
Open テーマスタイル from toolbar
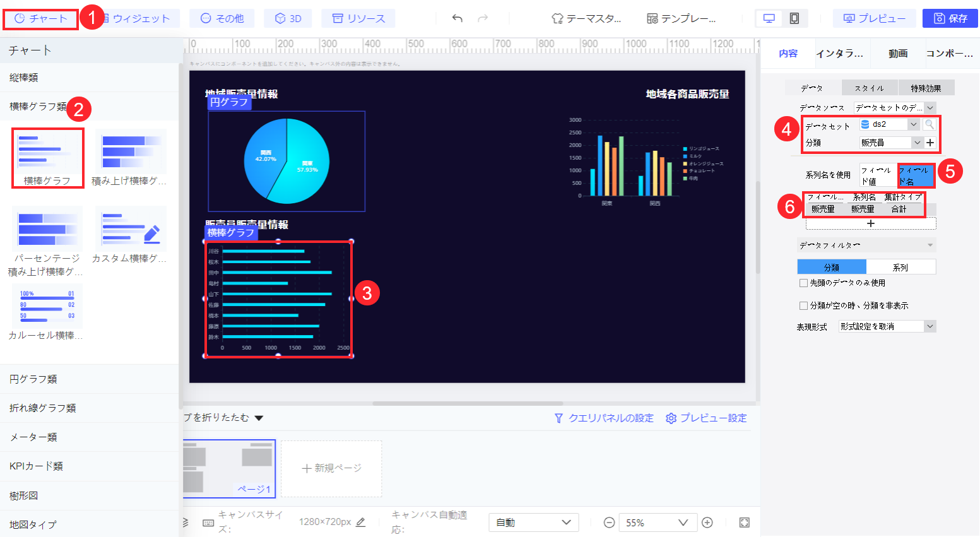click(x=586, y=18)
